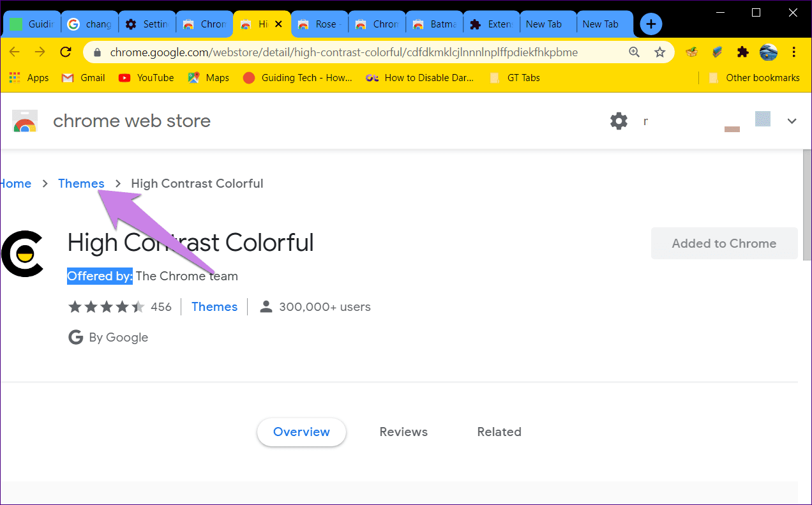Open GT Tabs bookmark folder
This screenshot has width=812, height=505.
point(515,78)
